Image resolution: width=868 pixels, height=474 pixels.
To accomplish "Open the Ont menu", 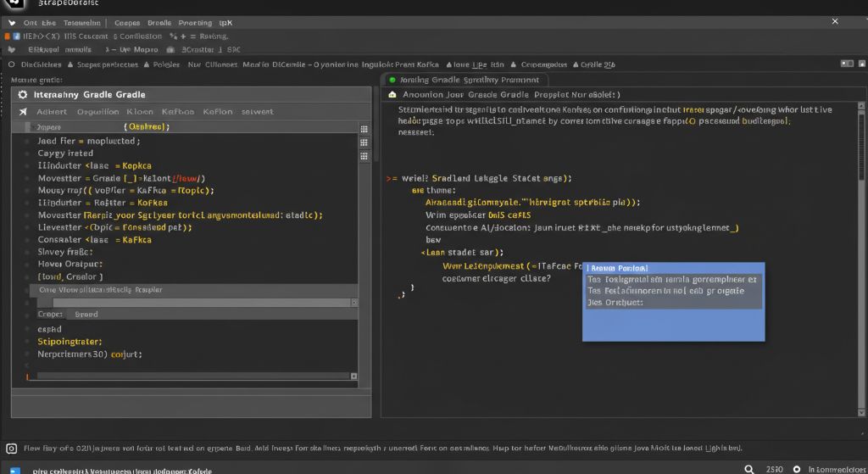I will tap(30, 23).
